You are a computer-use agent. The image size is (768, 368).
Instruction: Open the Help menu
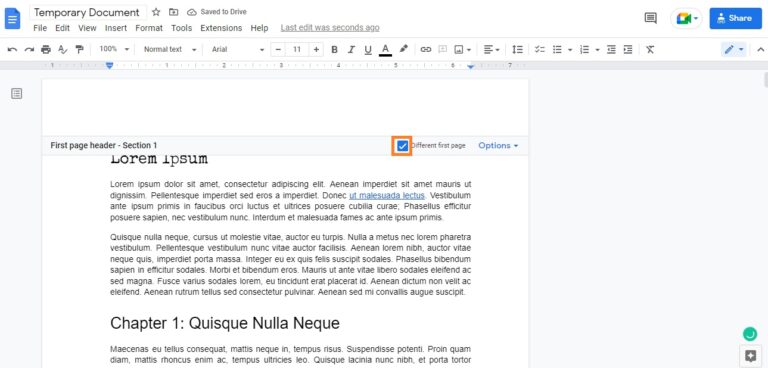(259, 28)
